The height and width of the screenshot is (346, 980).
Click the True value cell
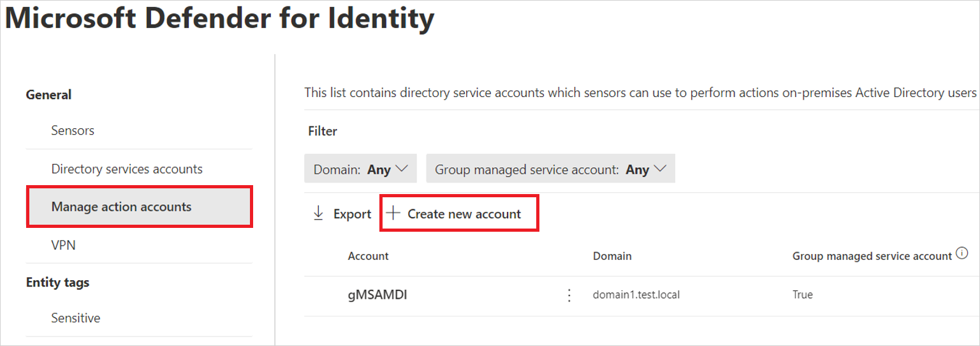click(802, 295)
